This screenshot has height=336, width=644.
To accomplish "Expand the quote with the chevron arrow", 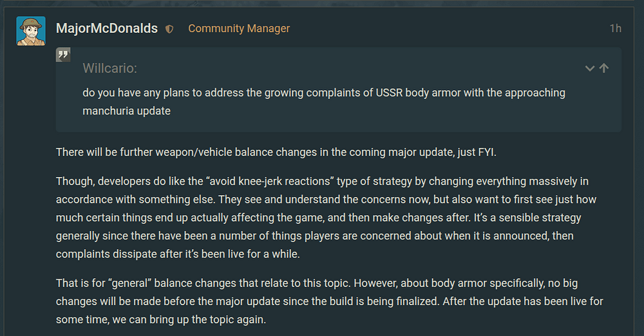I will click(589, 68).
